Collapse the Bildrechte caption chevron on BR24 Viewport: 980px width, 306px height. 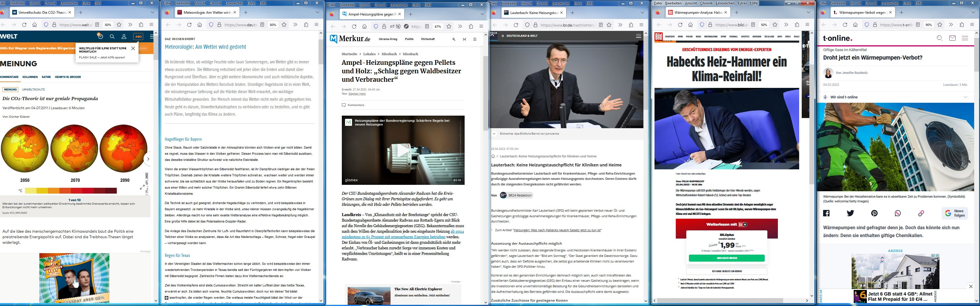(x=494, y=134)
